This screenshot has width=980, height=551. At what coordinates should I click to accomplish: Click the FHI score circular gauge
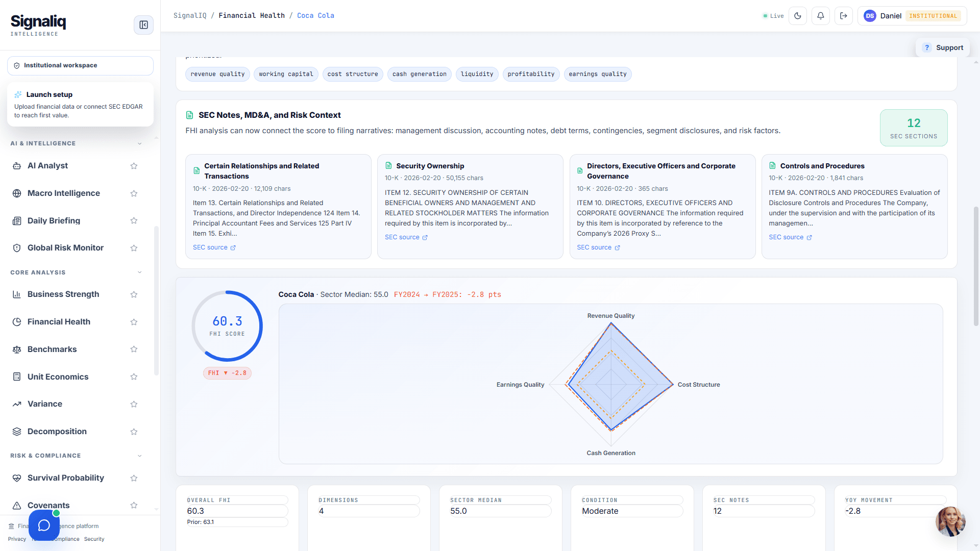227,326
